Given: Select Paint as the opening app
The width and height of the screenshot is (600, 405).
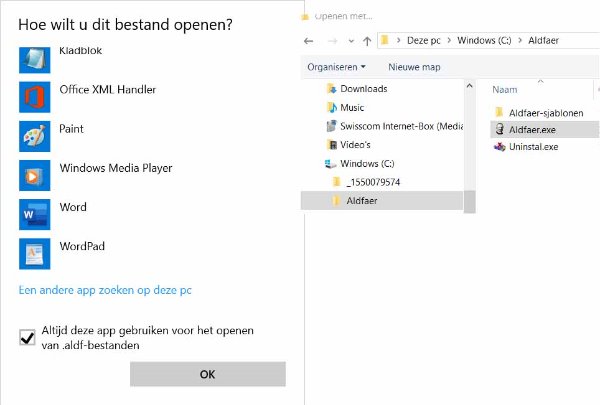Looking at the screenshot, I should 35,136.
